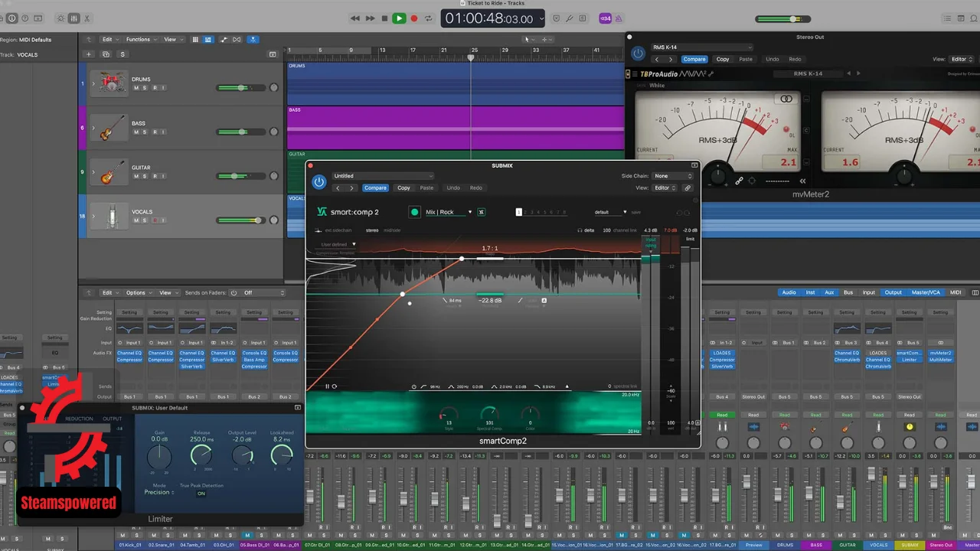Image resolution: width=980 pixels, height=551 pixels.
Task: Click mvMeter2 chain link icon below meter
Action: [x=739, y=181]
